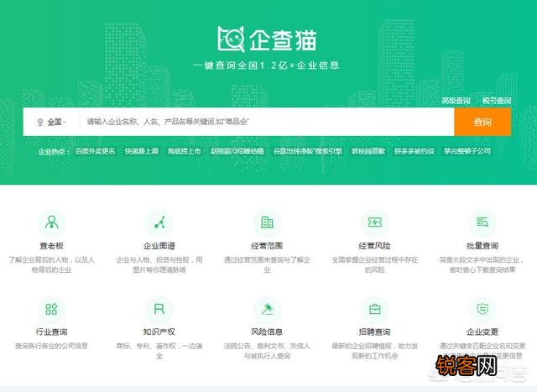Click the 行业查询 title text

52,332
